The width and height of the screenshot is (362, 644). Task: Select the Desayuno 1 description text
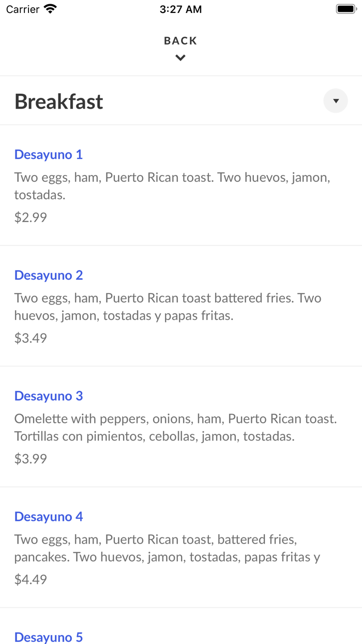(x=172, y=186)
